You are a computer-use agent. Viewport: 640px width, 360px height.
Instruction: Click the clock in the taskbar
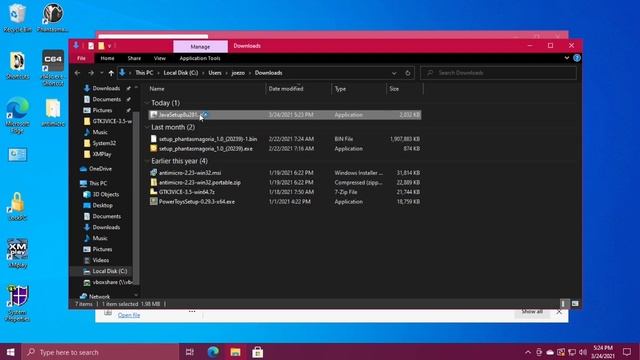(x=603, y=352)
